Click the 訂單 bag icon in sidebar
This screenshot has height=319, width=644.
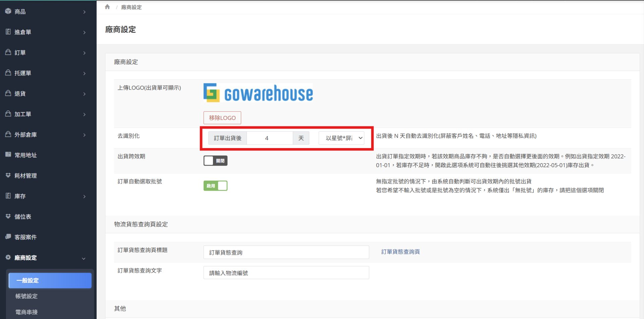(x=8, y=52)
